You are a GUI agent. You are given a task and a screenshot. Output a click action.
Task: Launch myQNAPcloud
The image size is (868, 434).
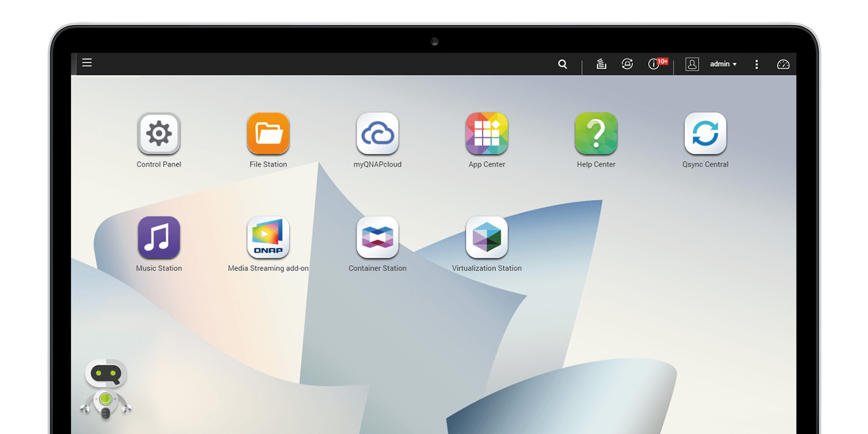click(378, 134)
